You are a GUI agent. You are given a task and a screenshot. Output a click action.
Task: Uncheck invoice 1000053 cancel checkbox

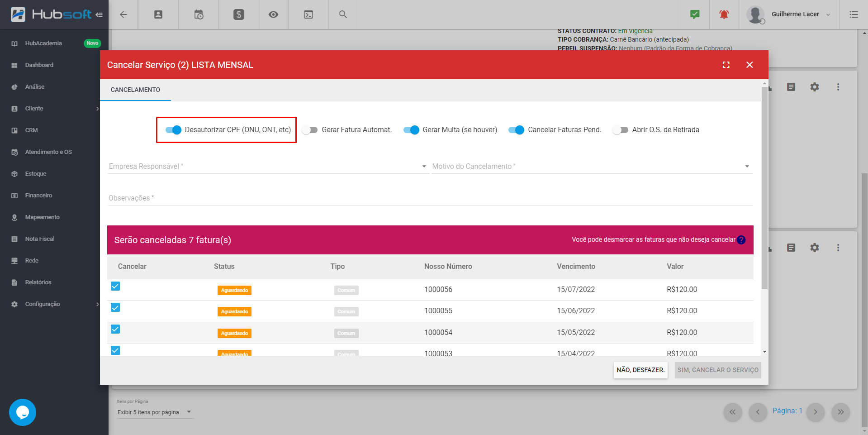(115, 350)
